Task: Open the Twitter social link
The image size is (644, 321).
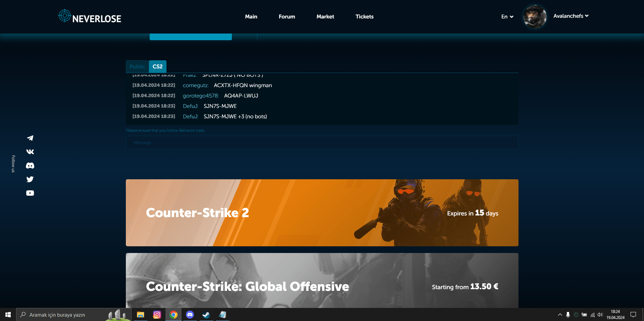Action: point(30,179)
